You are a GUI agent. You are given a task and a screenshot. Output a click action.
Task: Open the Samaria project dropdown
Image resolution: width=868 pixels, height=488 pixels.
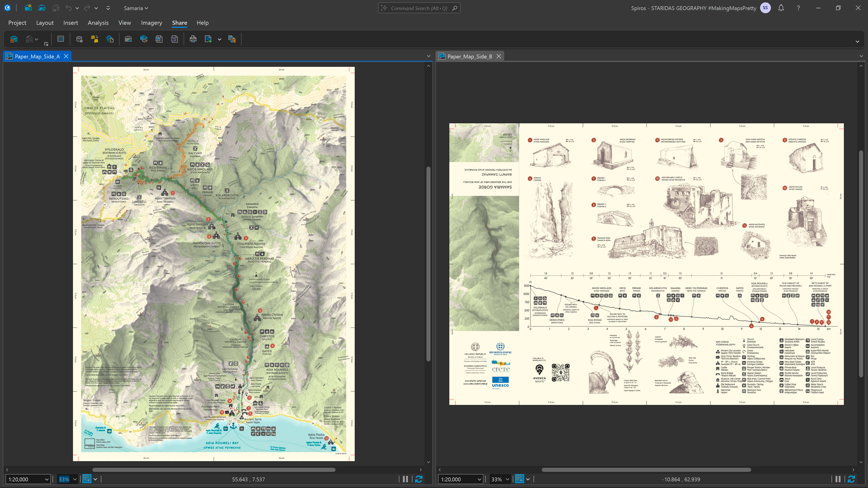136,8
